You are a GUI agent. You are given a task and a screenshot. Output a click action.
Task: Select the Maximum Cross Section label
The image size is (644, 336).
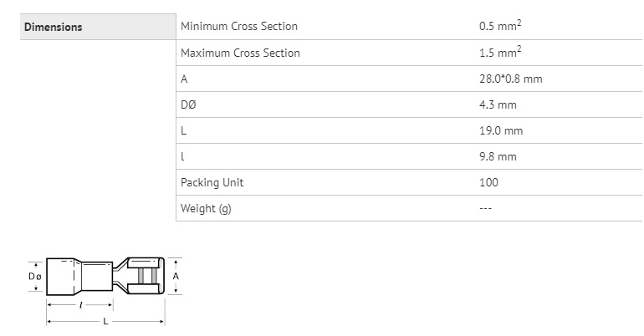240,53
